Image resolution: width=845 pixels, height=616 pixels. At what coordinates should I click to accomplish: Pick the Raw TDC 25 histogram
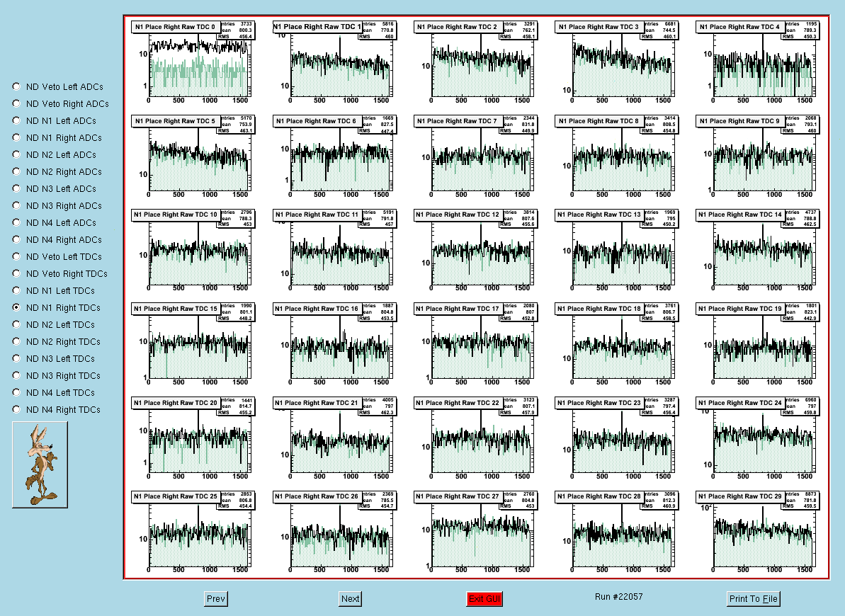[193, 531]
